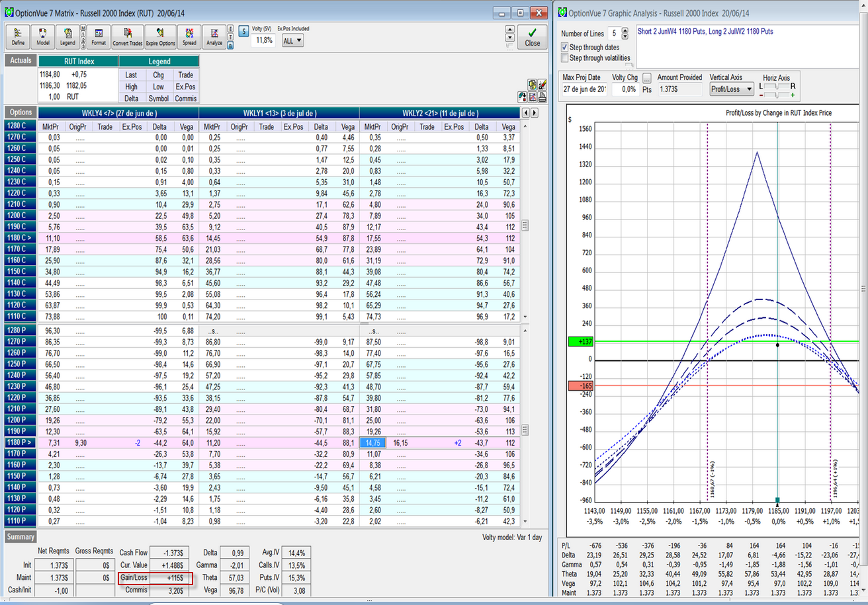
Task: Click the Max Proj Date input field
Action: [x=584, y=89]
